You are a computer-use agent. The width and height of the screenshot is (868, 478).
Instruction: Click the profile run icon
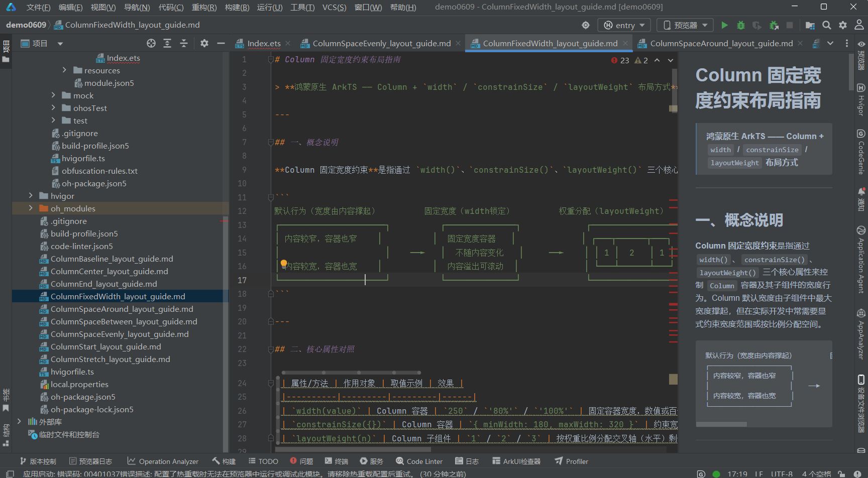[757, 25]
